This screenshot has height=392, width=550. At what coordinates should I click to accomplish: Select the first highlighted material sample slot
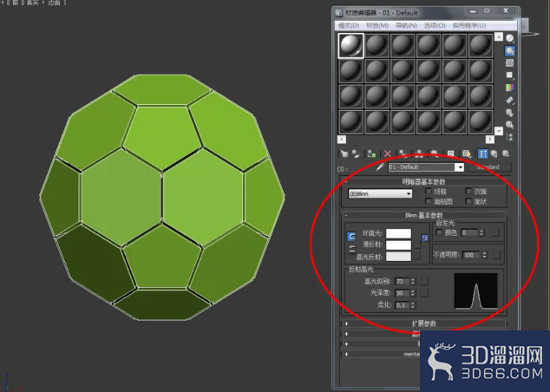350,46
